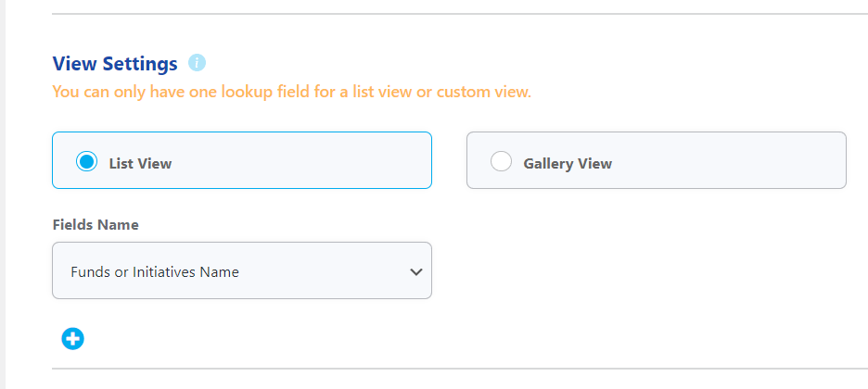Click the chevron arrow in the Fields Name box
Viewport: 868px width, 389px height.
coord(416,272)
